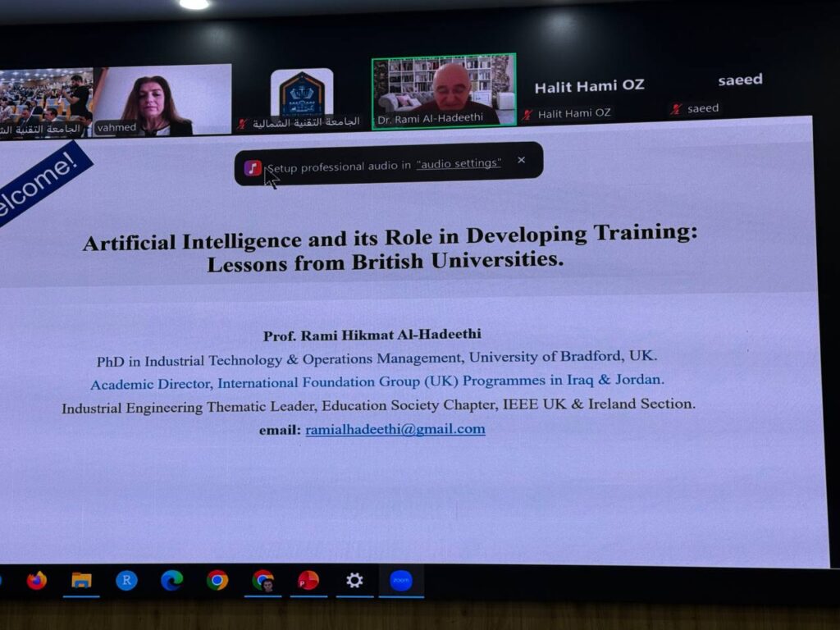Viewport: 840px width, 630px height.
Task: Dismiss the professional audio notification
Action: (x=521, y=160)
